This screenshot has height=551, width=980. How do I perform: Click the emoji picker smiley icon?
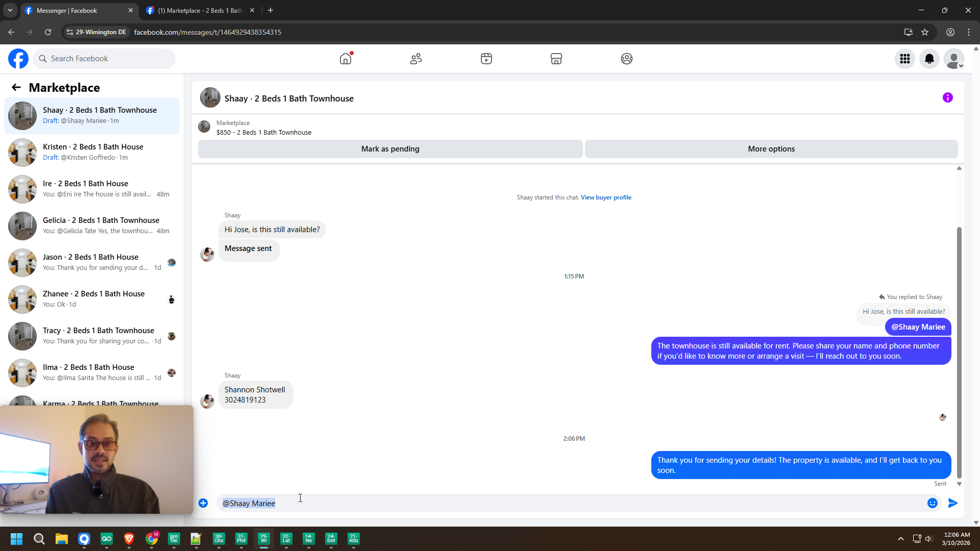tap(932, 503)
